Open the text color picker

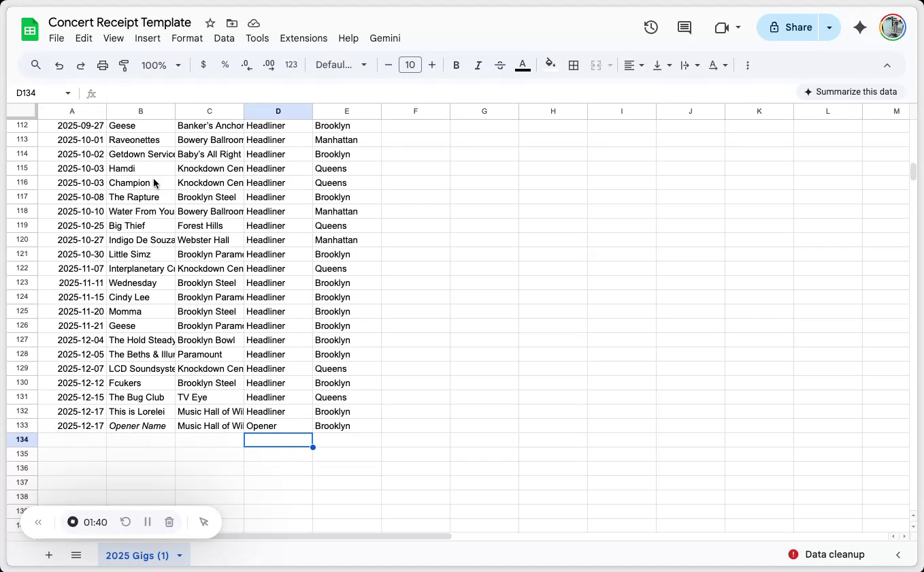point(523,65)
